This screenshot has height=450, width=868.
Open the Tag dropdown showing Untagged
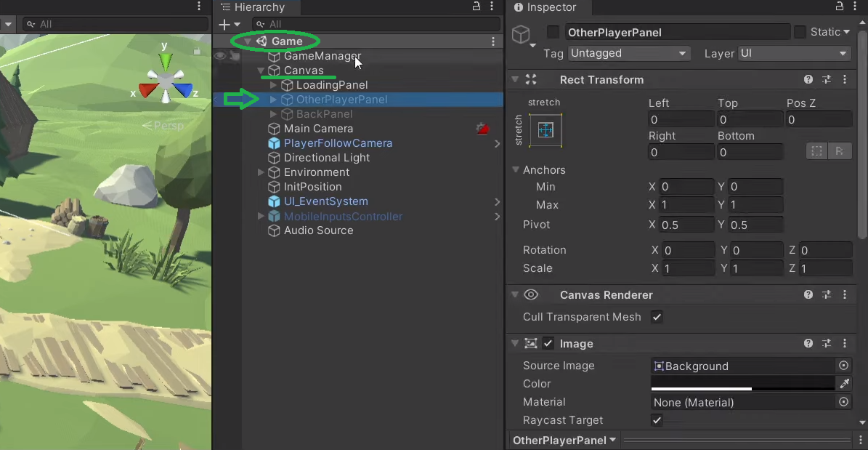click(x=628, y=53)
